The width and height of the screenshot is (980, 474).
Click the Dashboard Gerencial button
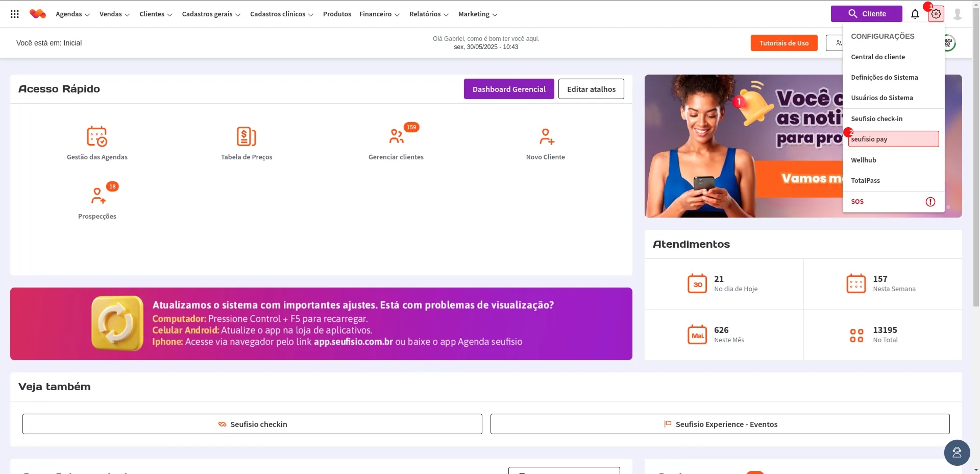click(508, 89)
